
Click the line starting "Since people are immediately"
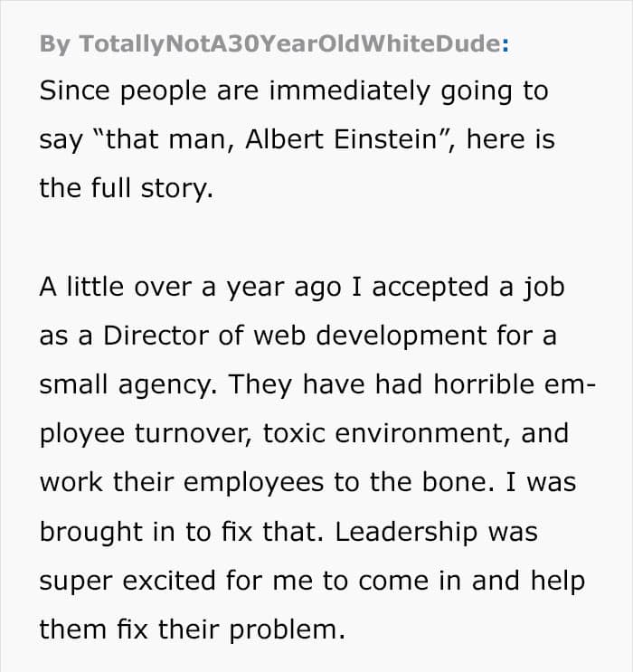(293, 92)
